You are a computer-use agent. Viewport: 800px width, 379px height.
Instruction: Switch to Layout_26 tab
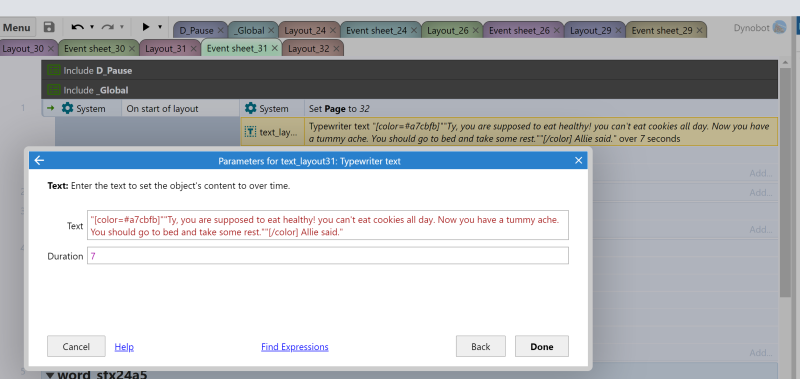point(448,31)
